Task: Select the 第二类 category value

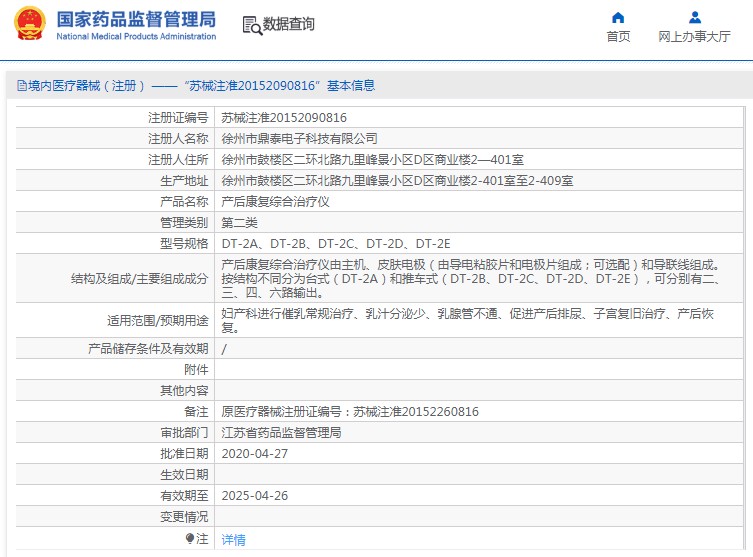Action: (239, 223)
